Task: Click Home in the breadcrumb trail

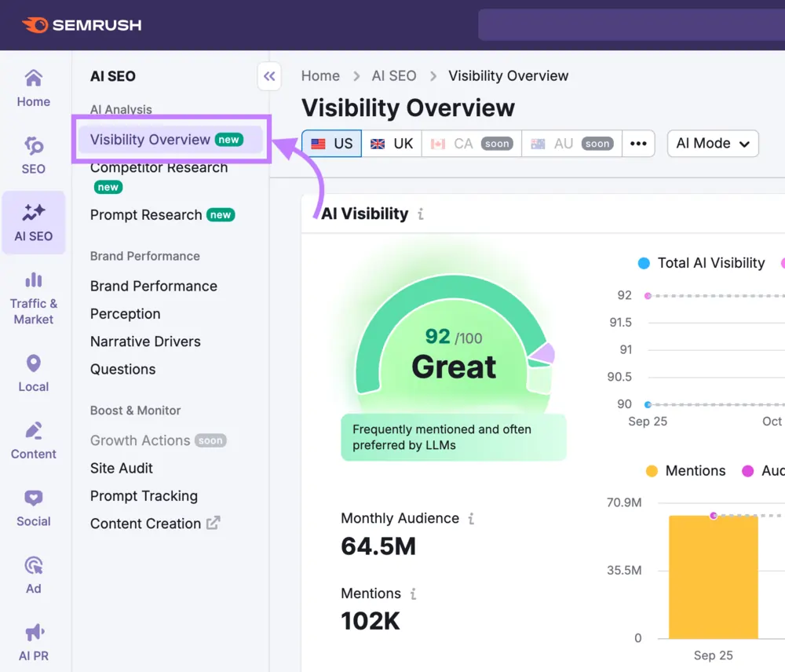Action: tap(320, 75)
